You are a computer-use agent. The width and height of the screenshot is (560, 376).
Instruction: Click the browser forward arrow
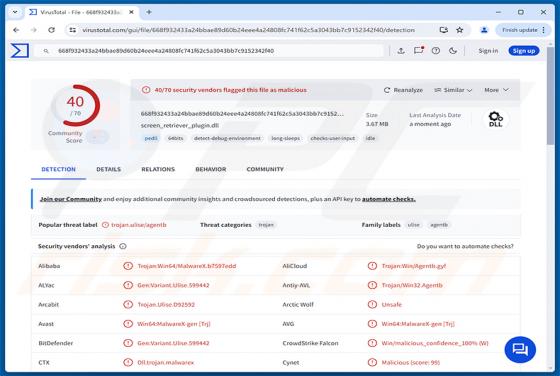click(34, 30)
